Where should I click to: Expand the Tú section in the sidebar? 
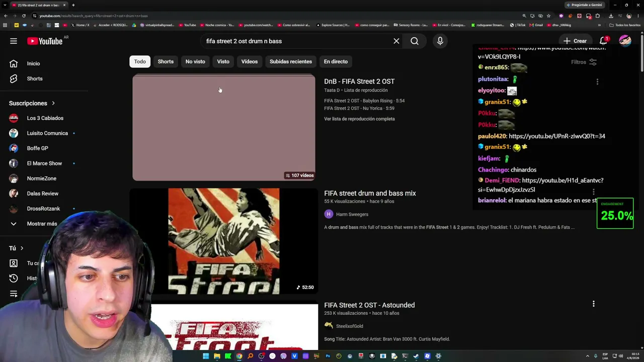[17, 248]
